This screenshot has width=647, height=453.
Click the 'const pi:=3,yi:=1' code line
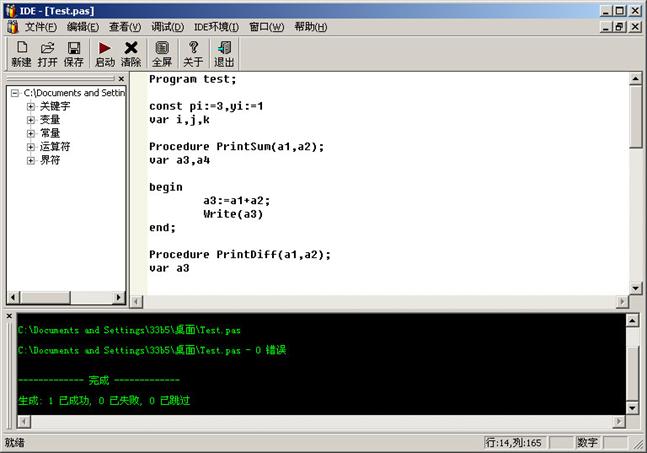click(206, 106)
